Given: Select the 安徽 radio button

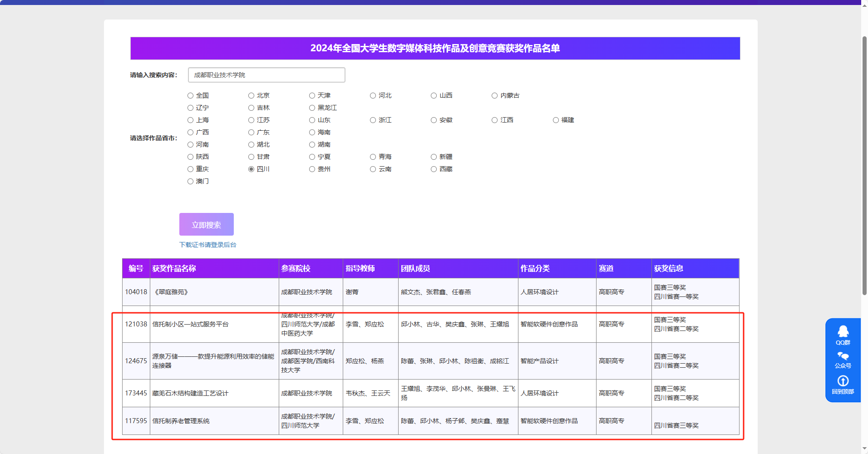Looking at the screenshot, I should click(434, 120).
